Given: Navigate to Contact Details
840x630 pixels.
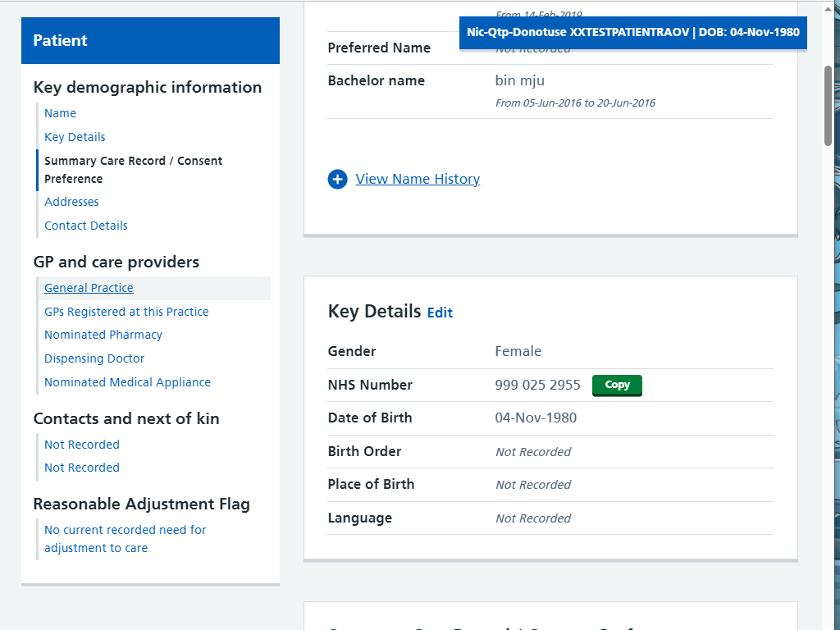Looking at the screenshot, I should coord(86,226).
